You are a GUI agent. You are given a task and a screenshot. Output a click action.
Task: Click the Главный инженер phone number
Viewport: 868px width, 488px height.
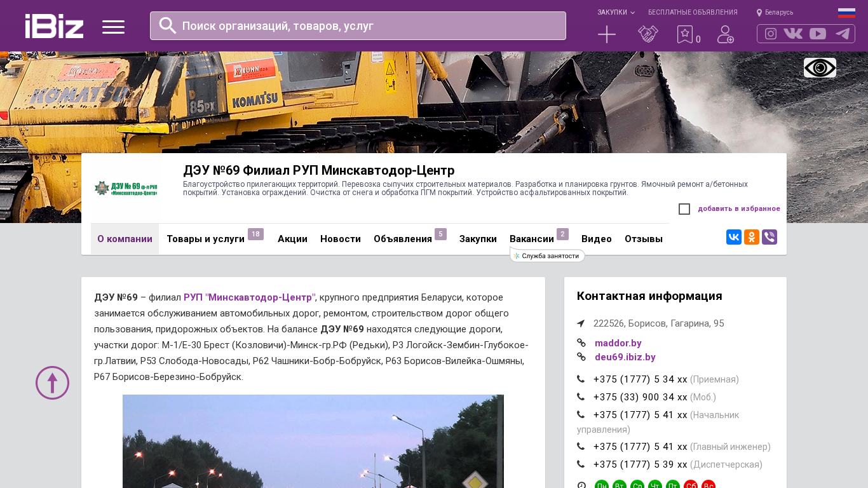point(641,447)
